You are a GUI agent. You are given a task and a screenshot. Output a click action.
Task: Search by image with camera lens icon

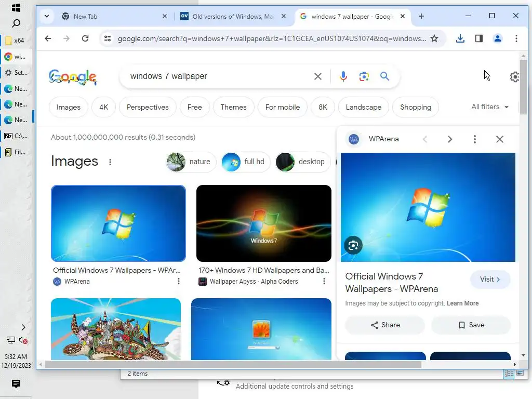[x=364, y=76]
